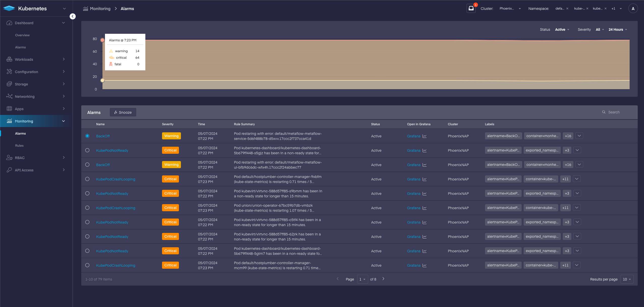Screen dimensions: 644x307
Task: Click the Storage database icon
Action: point(9,84)
